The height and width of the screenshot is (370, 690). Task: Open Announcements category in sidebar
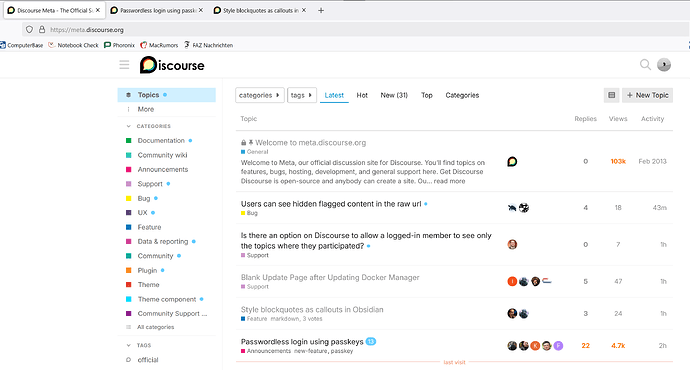click(163, 169)
